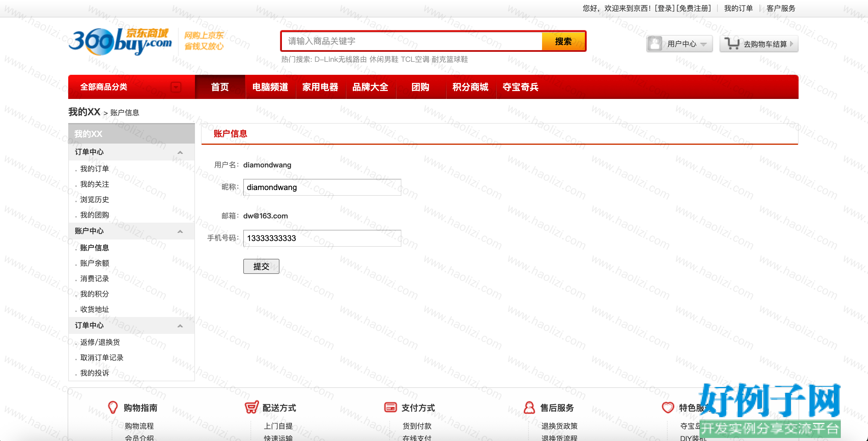Click the 配送方式 cart icon

tap(251, 407)
